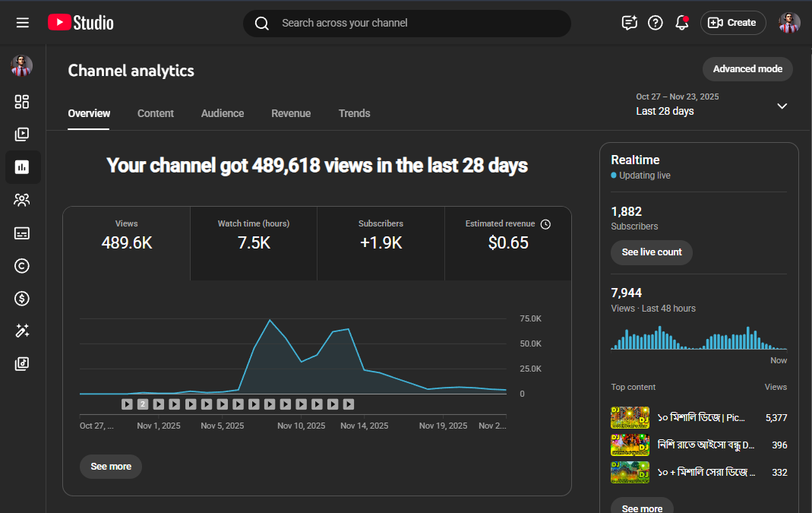Switch to the Revenue tab

tap(291, 113)
